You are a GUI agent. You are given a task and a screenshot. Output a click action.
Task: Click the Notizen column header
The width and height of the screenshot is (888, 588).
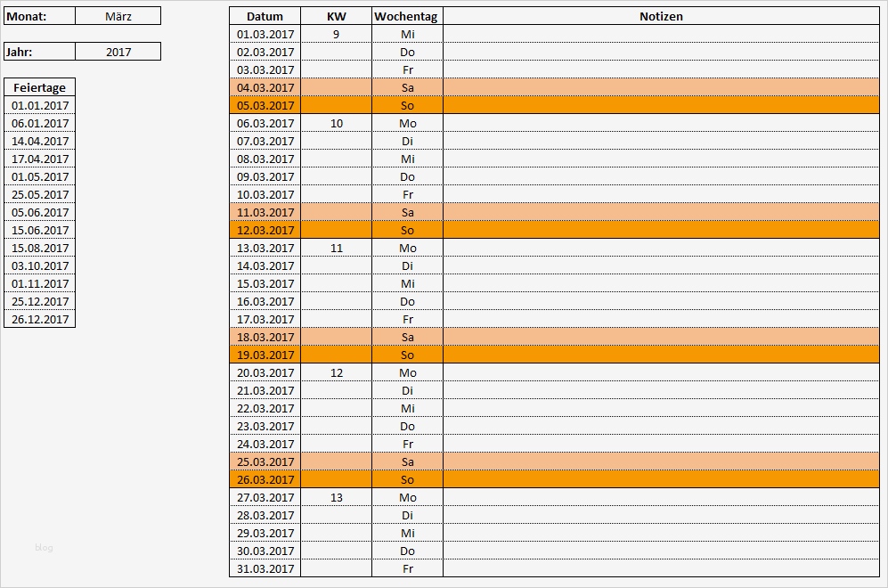(661, 16)
